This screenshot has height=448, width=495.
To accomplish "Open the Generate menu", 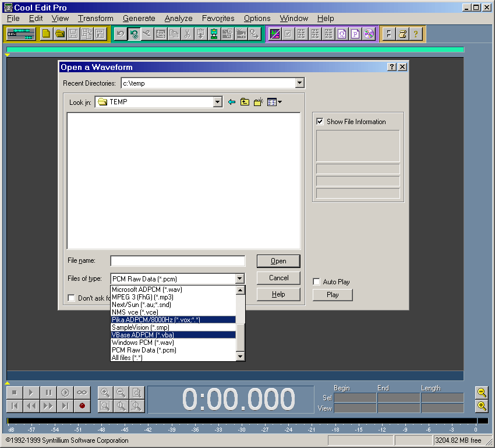I will coord(139,18).
